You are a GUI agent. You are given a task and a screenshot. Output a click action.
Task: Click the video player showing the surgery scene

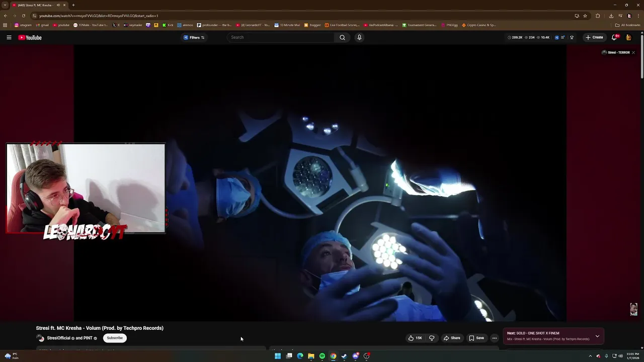pos(320,184)
